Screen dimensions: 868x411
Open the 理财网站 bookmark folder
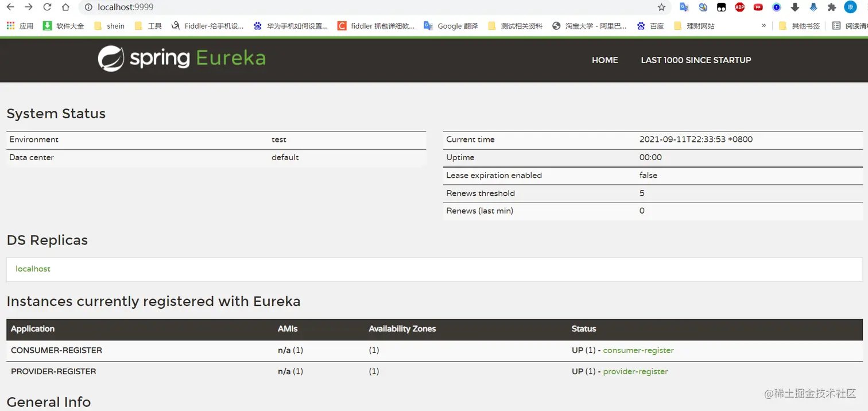(x=694, y=26)
